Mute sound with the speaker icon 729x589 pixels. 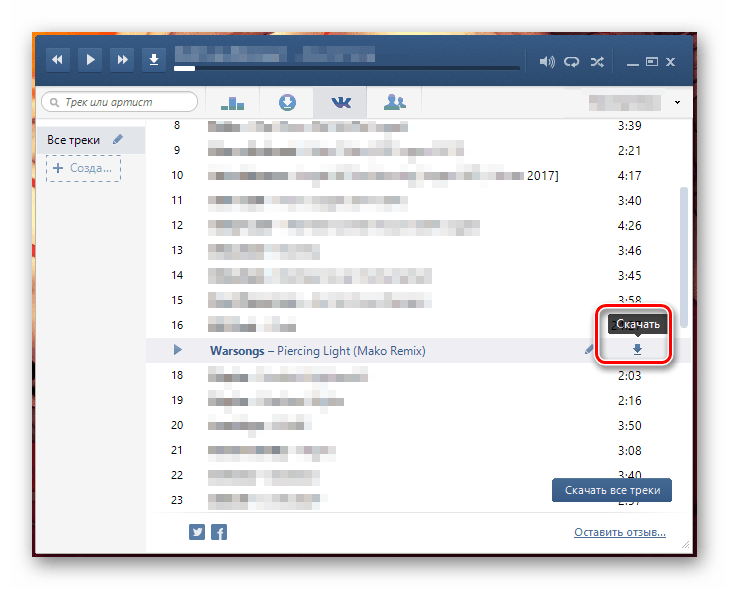[x=547, y=61]
